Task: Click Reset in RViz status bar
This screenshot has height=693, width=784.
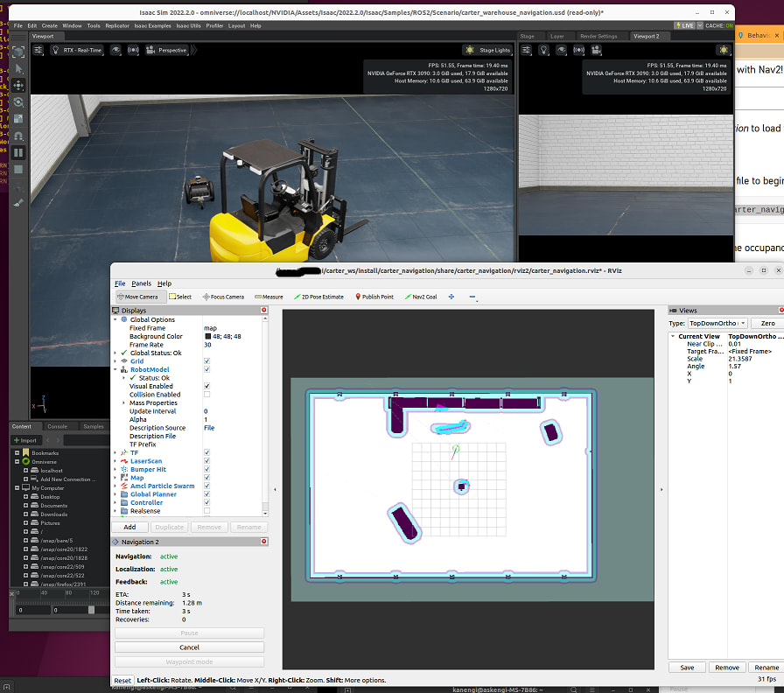Action: click(x=122, y=681)
